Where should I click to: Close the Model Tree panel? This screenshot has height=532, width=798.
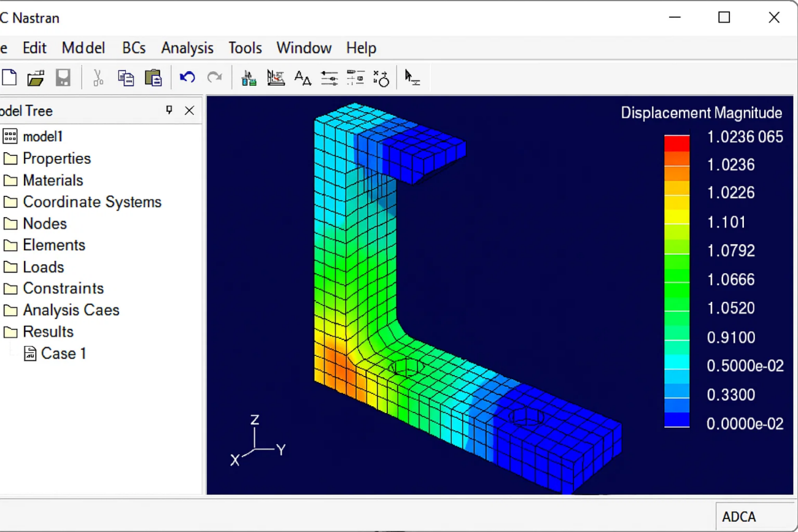click(x=189, y=110)
